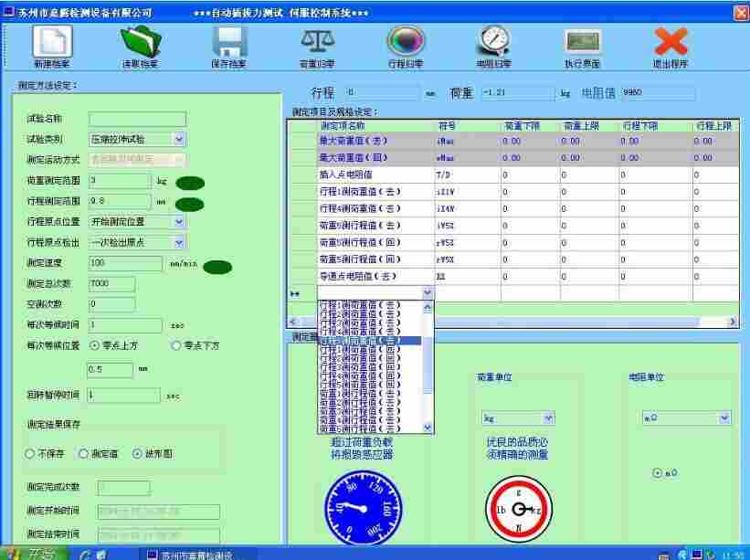Open the 行程原点位置 combo box
750x560 pixels.
click(x=179, y=221)
